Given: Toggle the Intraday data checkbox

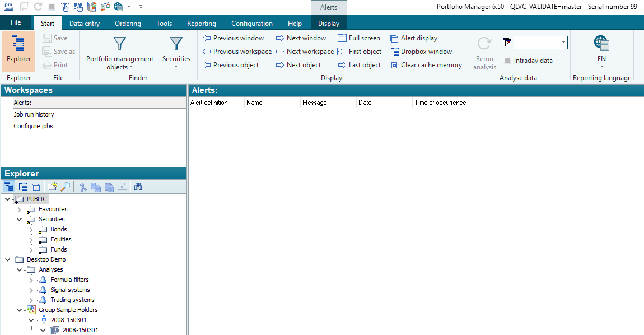Looking at the screenshot, I should [507, 61].
